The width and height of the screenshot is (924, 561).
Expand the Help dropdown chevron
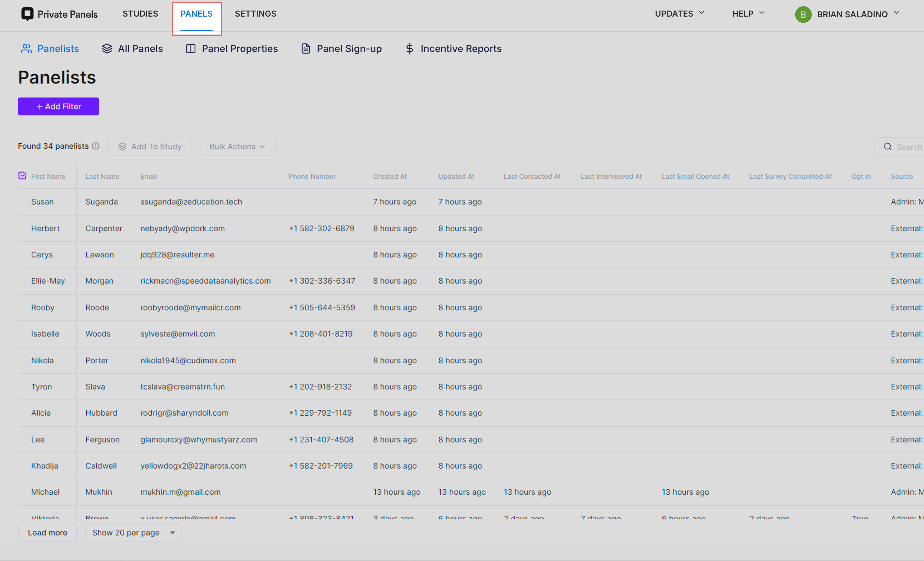[762, 13]
